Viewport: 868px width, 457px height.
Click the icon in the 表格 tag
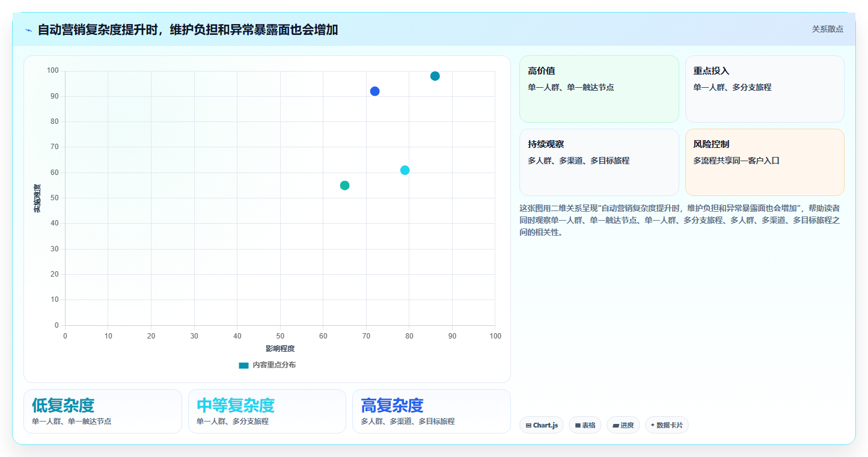[578, 425]
